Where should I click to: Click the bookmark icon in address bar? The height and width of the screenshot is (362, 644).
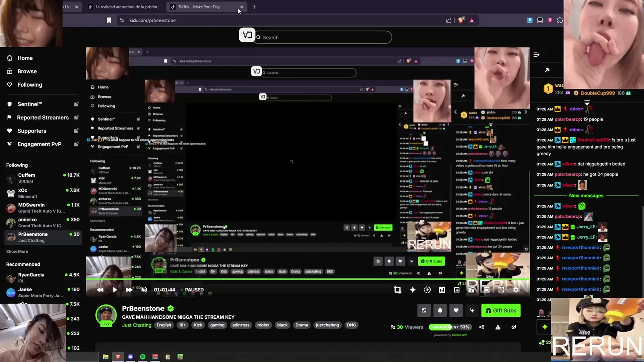tap(109, 20)
